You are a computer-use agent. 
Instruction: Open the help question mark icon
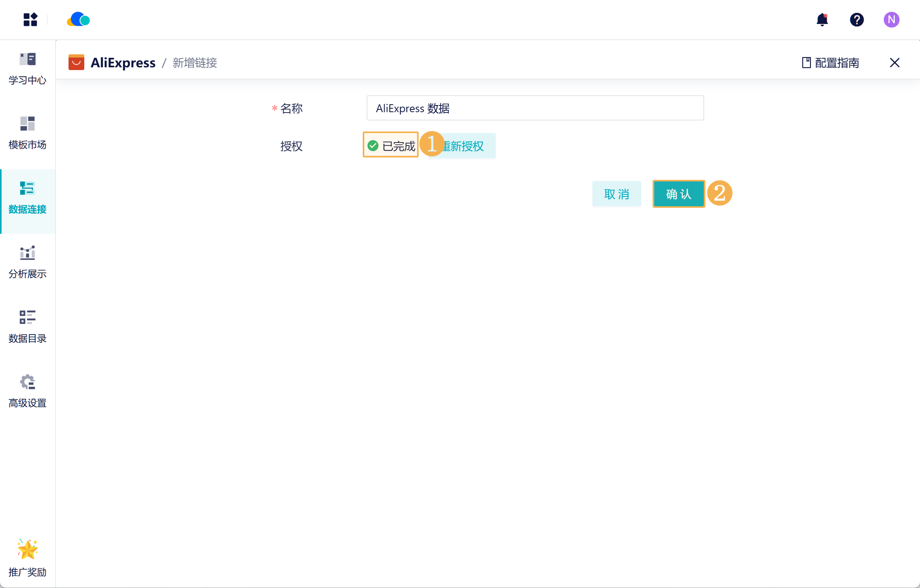(x=857, y=20)
